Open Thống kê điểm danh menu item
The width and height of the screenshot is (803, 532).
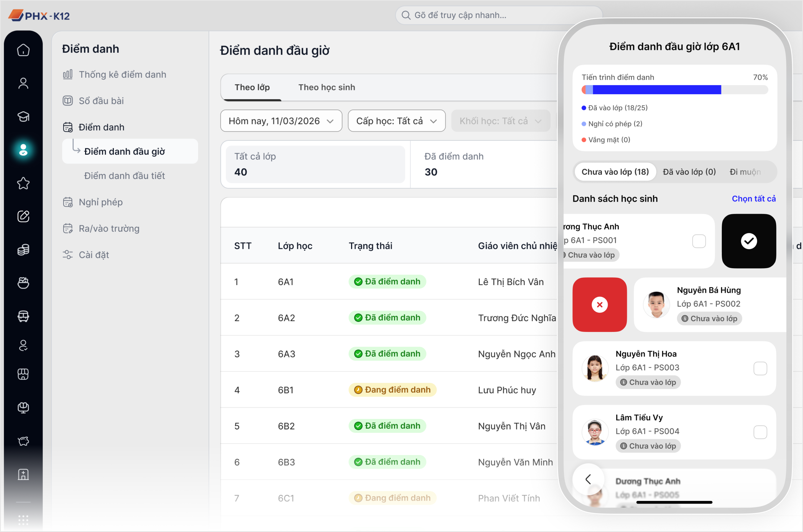[115, 75]
